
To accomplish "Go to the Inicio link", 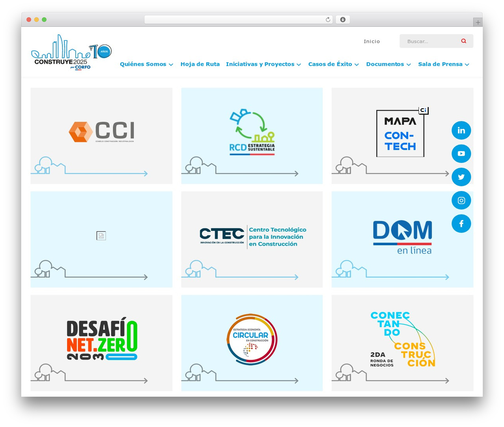I will 372,41.
